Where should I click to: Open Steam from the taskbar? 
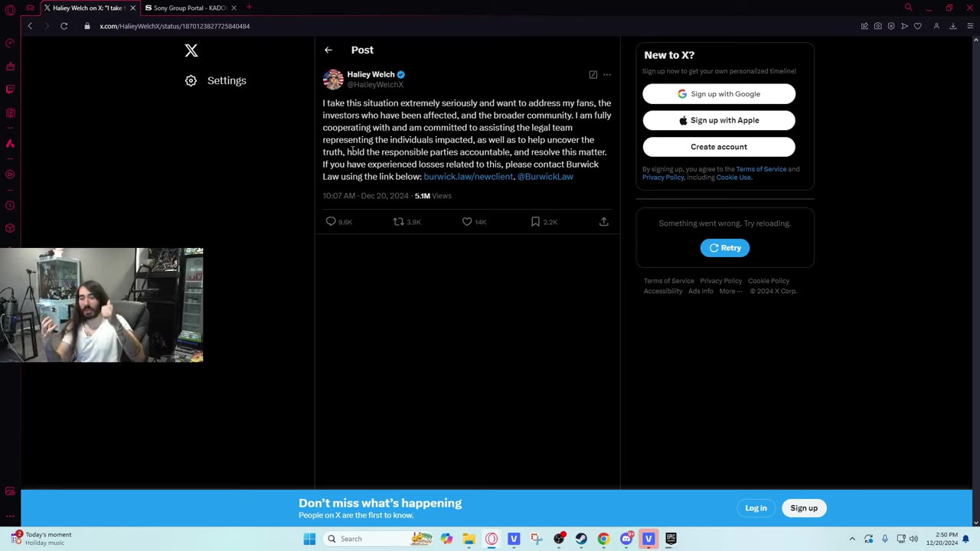(x=581, y=539)
